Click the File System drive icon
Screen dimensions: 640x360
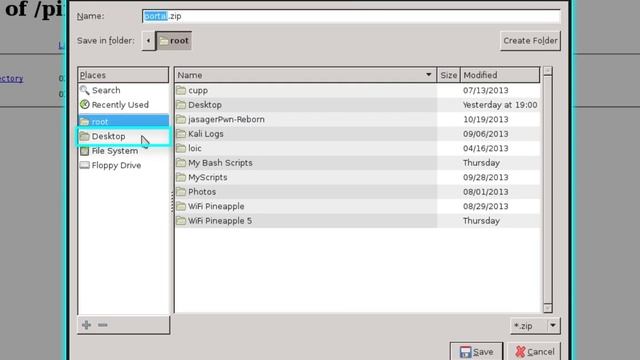[x=84, y=151]
